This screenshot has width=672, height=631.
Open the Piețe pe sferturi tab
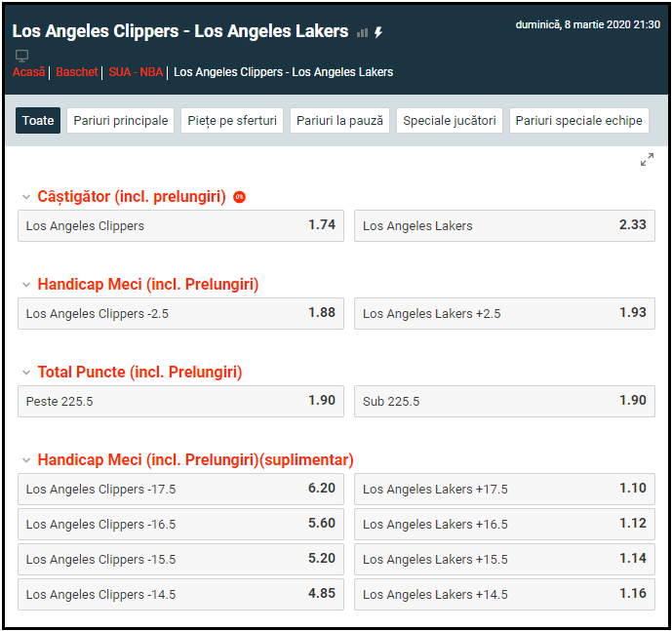232,121
